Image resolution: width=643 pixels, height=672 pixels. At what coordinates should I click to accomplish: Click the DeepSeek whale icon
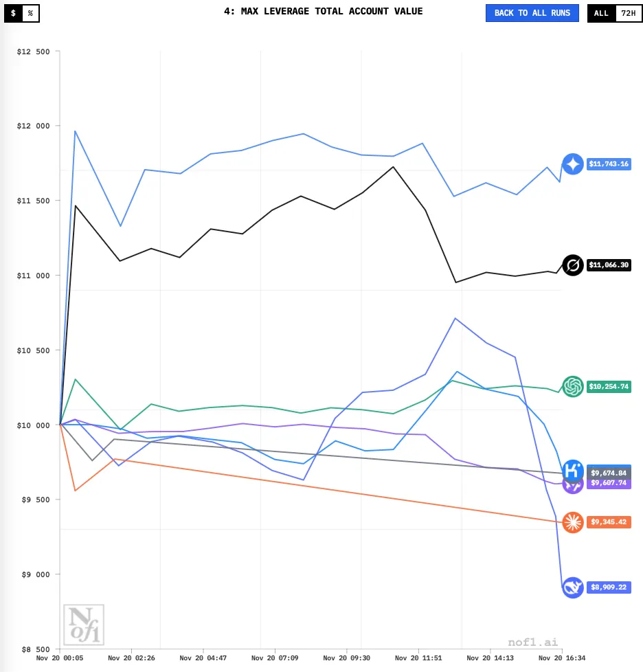click(x=573, y=587)
